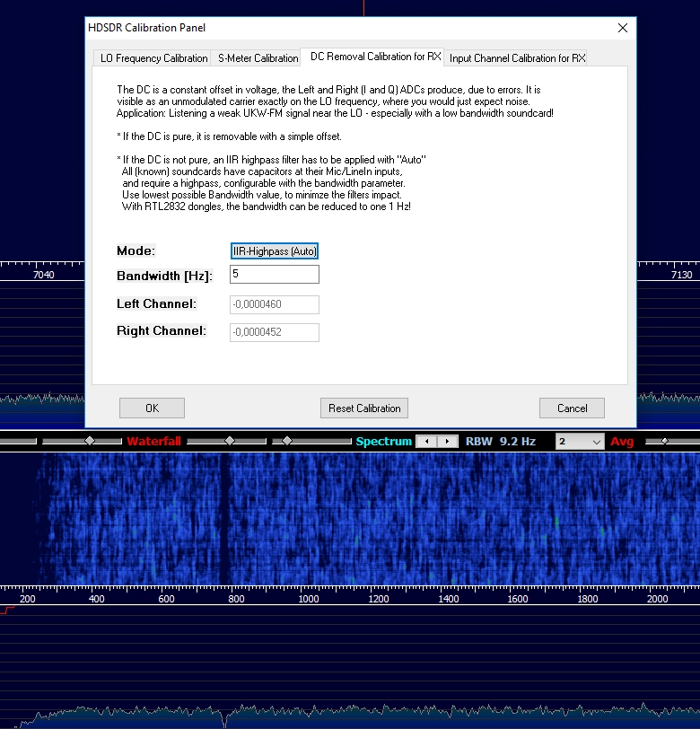The image size is (700, 729).
Task: Click the red Waterfall label
Action: (x=153, y=441)
